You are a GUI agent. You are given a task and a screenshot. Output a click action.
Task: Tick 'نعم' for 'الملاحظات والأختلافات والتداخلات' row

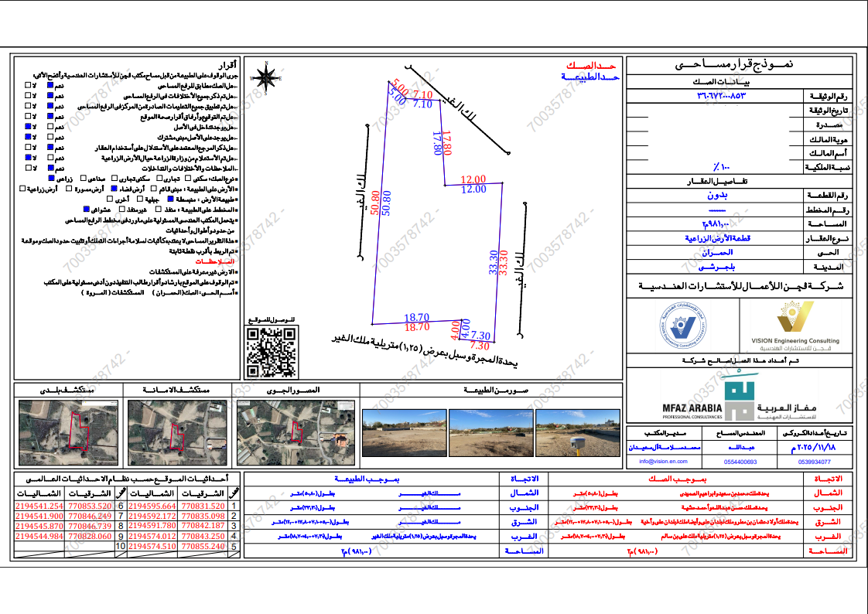coord(50,168)
